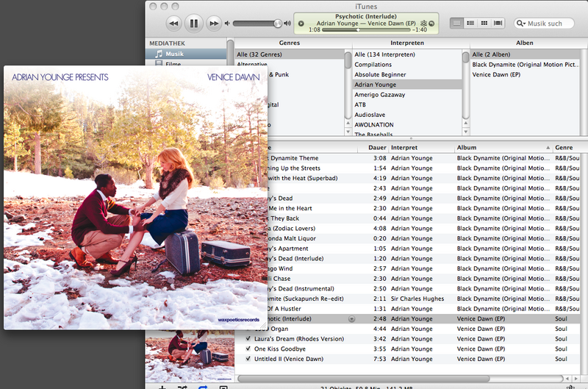The image size is (588, 389).
Task: Click the Genres list scrollbar thumb
Action: (x=348, y=60)
